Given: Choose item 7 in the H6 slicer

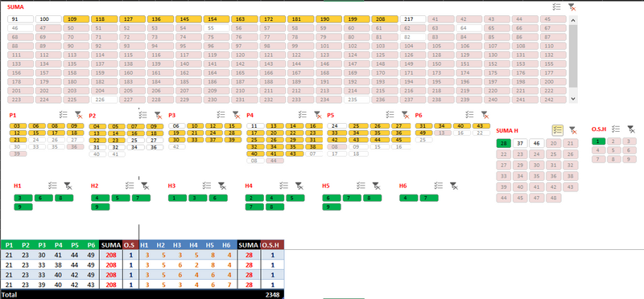Looking at the screenshot, I should tap(429, 198).
